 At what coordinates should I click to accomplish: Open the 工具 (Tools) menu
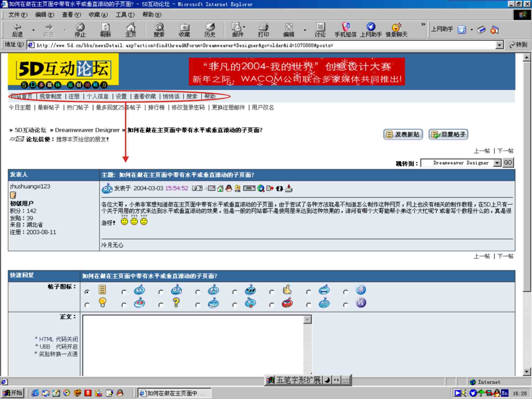tap(125, 15)
